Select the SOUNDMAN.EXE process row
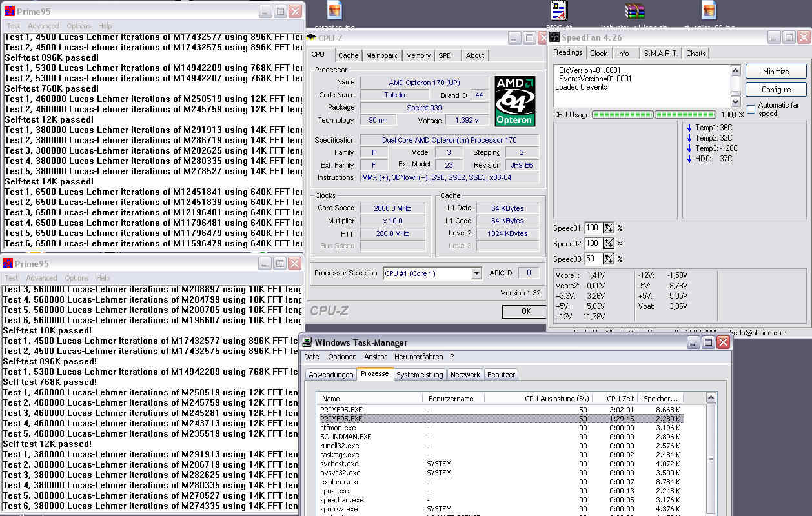 pyautogui.click(x=501, y=437)
